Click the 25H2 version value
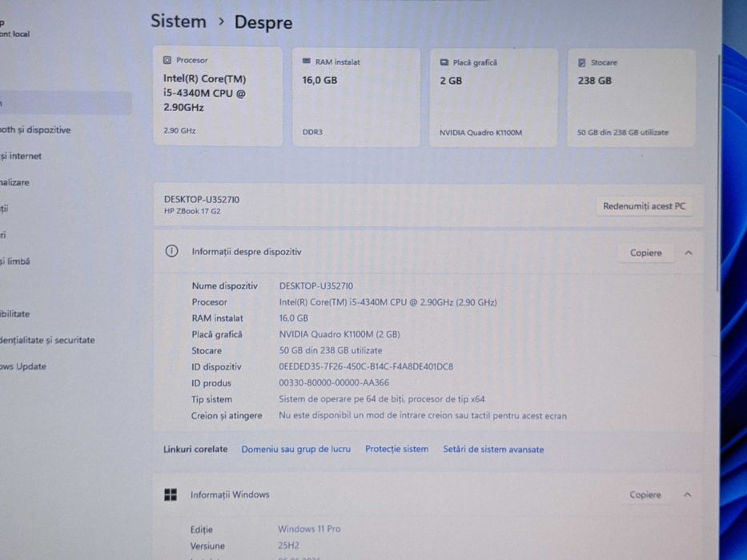The height and width of the screenshot is (560, 747). [289, 546]
